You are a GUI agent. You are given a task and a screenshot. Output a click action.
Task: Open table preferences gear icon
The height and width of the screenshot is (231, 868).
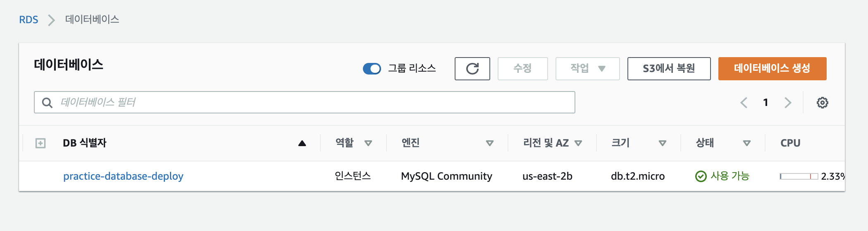point(822,103)
